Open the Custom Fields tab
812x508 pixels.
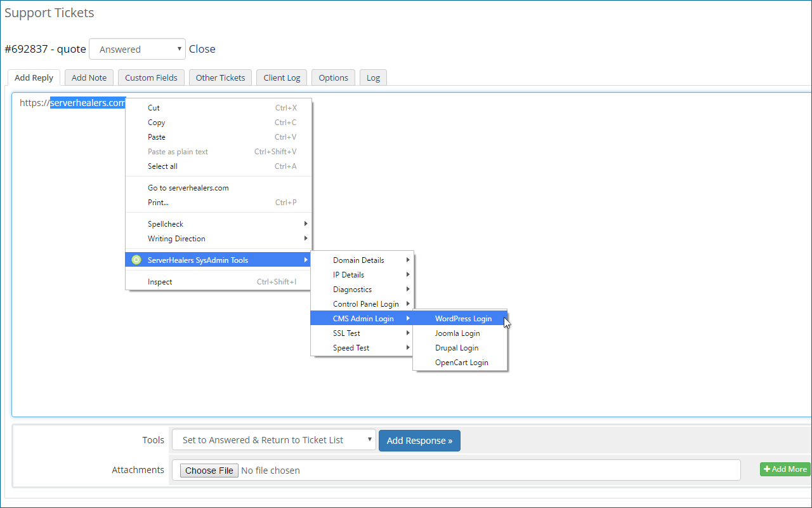click(x=151, y=77)
